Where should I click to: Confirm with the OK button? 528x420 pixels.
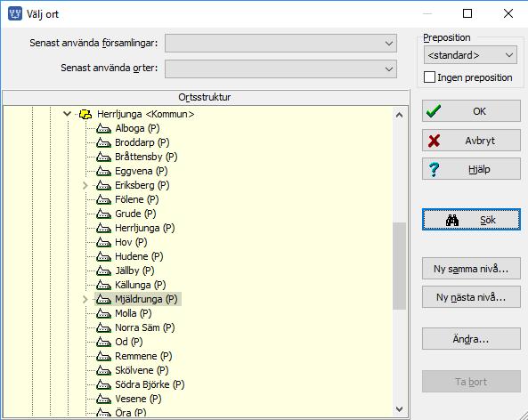471,111
